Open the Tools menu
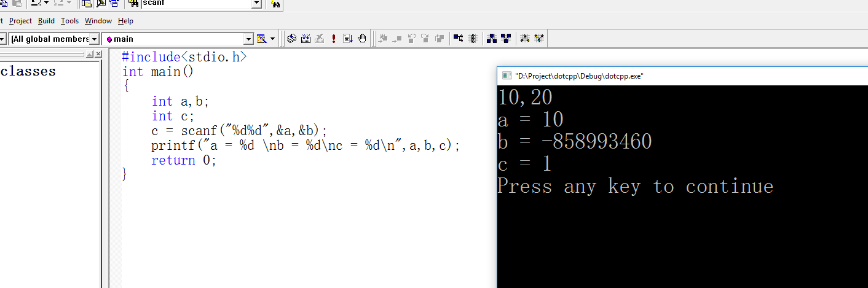868x288 pixels. click(x=69, y=21)
